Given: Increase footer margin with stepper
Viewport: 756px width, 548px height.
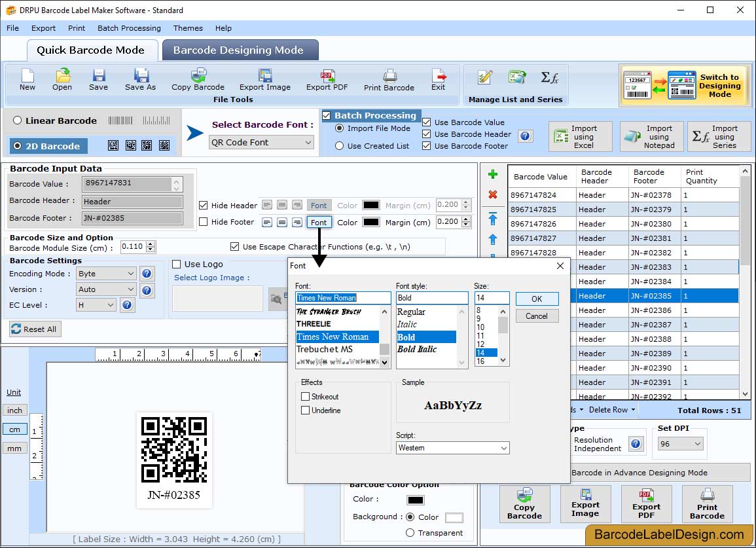Looking at the screenshot, I should pyautogui.click(x=466, y=219).
